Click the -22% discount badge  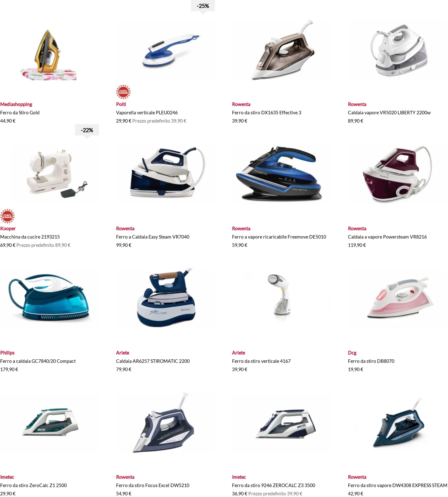coord(87,131)
